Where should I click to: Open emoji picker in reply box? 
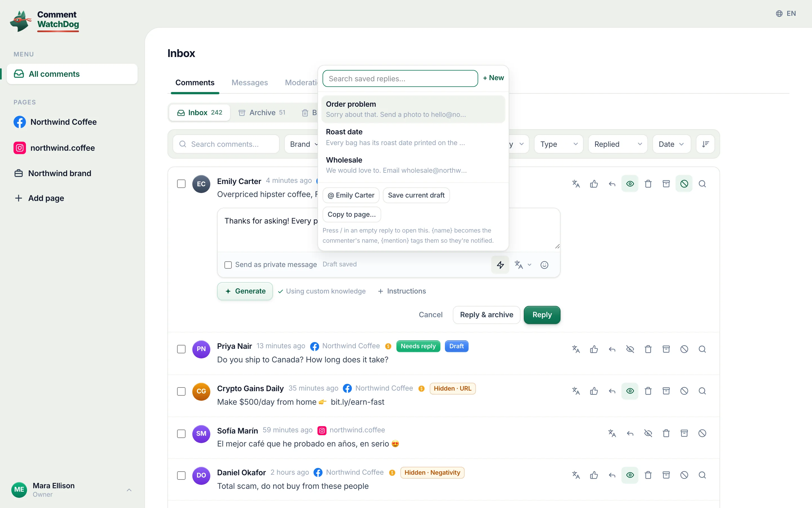pyautogui.click(x=544, y=265)
